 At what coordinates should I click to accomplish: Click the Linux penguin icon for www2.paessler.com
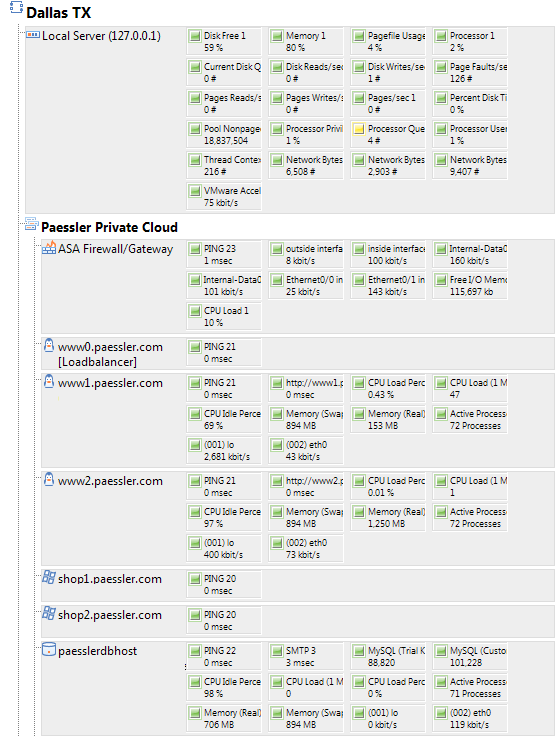tap(48, 479)
